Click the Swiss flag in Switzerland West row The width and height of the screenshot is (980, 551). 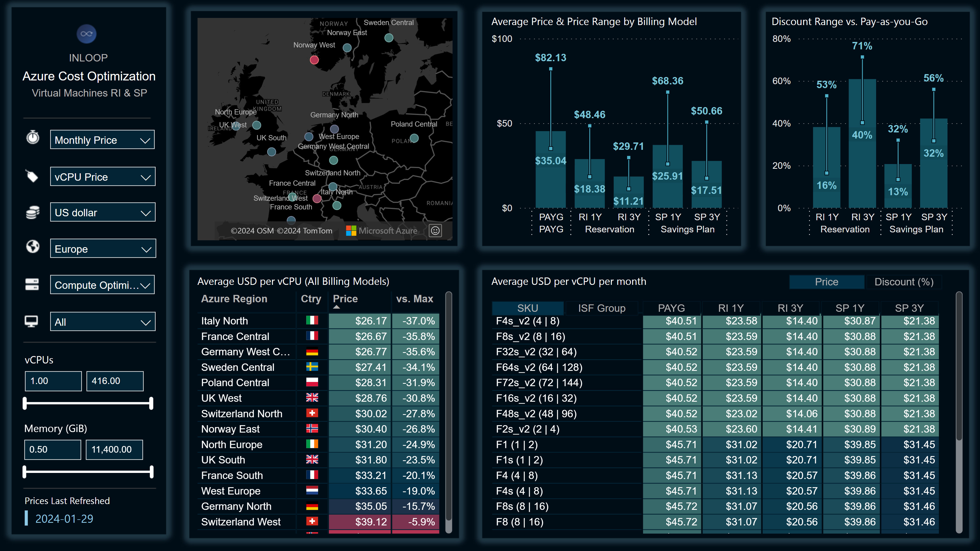312,521
